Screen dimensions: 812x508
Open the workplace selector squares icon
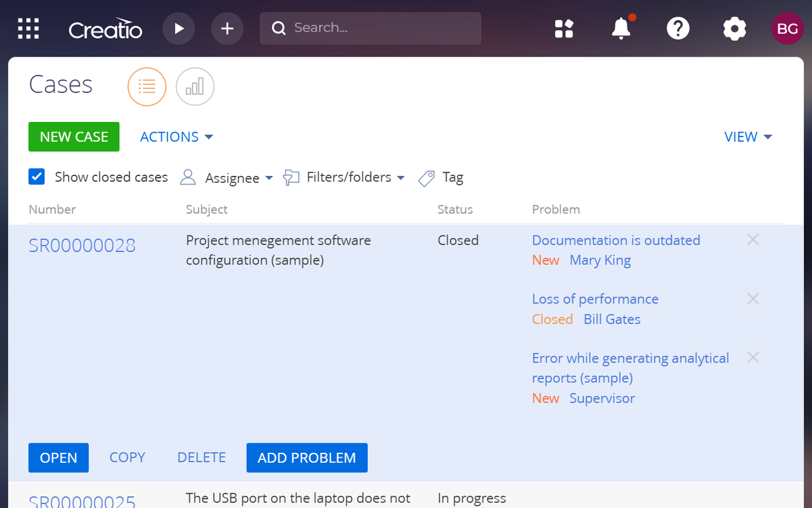click(563, 29)
